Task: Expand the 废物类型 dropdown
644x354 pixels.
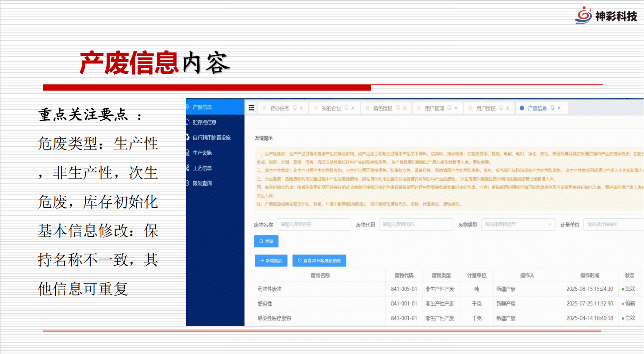Action: pyautogui.click(x=518, y=225)
